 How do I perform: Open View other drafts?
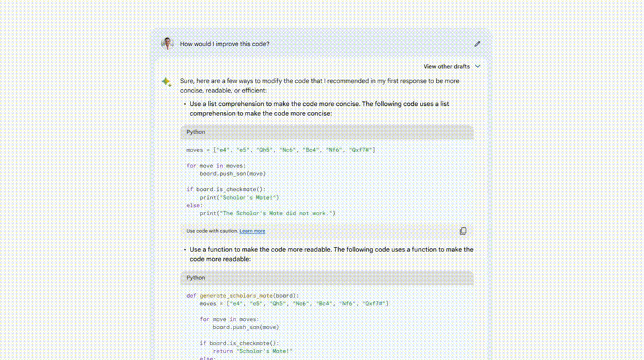click(x=447, y=66)
